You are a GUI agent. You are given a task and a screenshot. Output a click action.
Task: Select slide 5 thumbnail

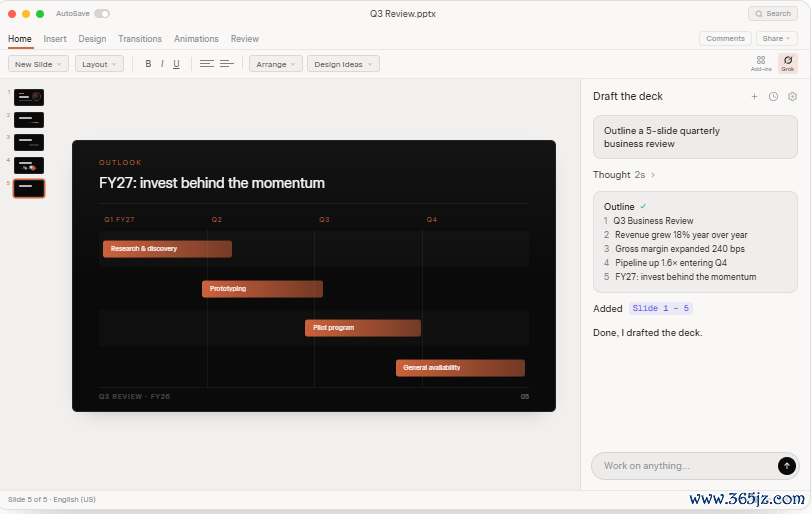(29, 188)
